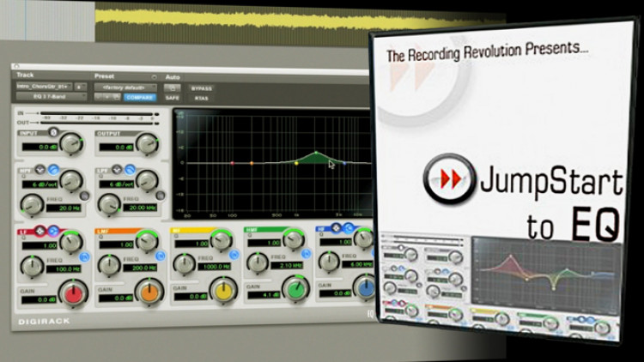Click the RTAS format button
The height and width of the screenshot is (362, 644).
point(201,98)
